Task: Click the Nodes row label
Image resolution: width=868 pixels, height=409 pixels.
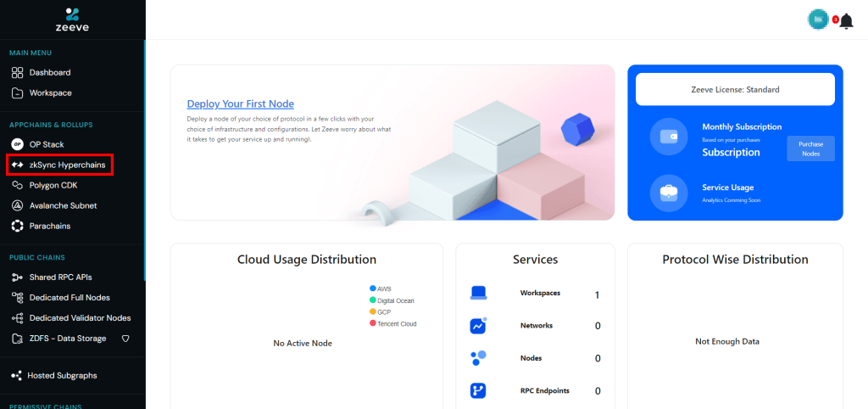Action: 531,358
